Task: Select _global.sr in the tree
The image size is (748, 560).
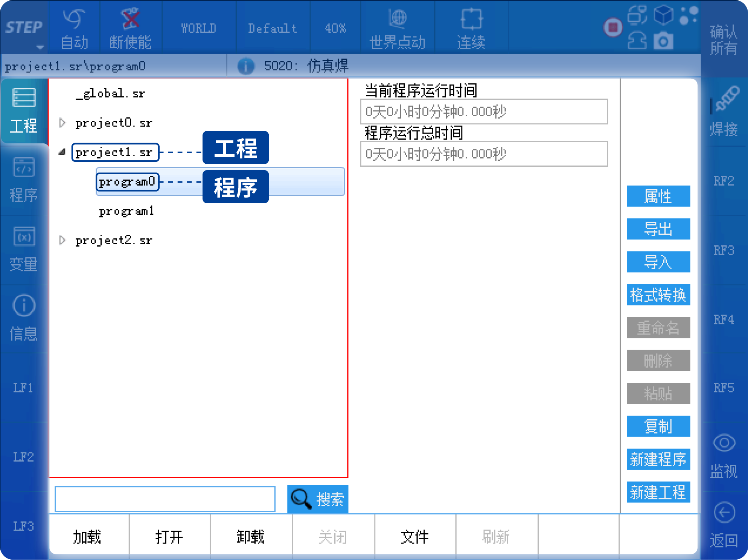Action: pos(110,93)
